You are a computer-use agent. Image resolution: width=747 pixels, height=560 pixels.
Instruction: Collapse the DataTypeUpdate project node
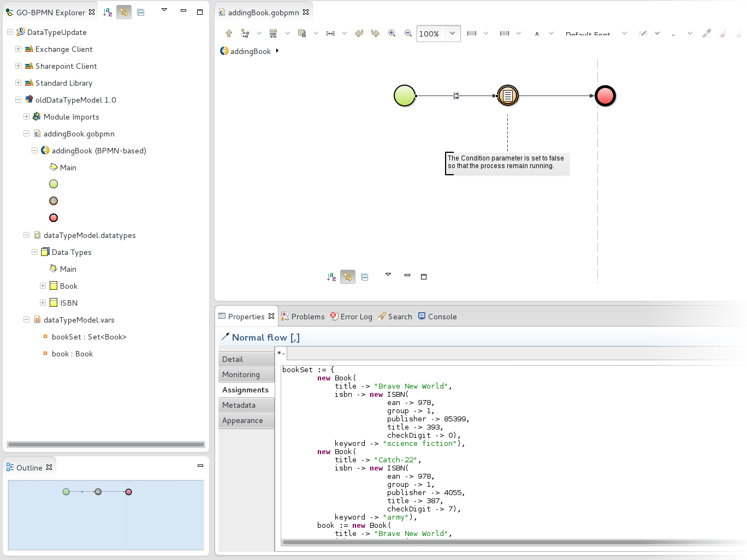pos(10,32)
